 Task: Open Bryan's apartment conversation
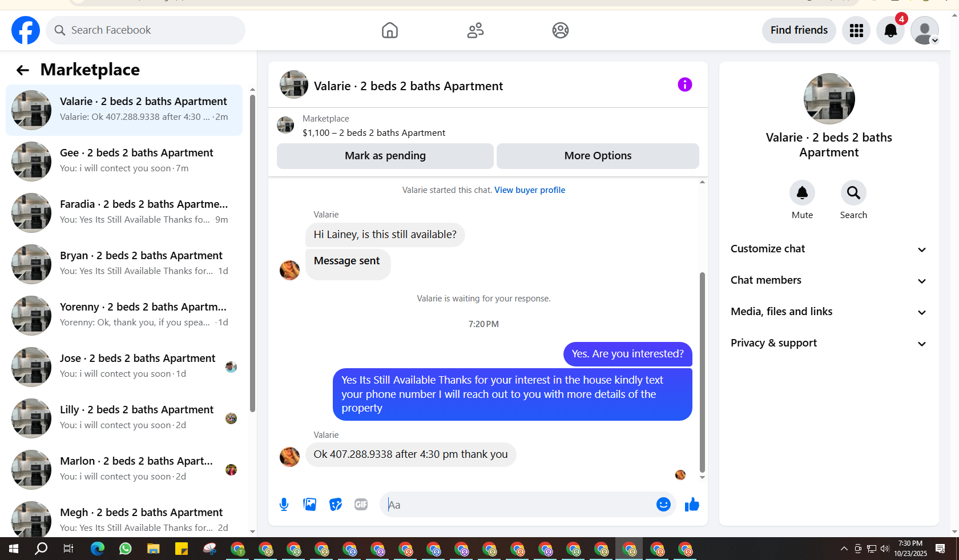click(124, 264)
